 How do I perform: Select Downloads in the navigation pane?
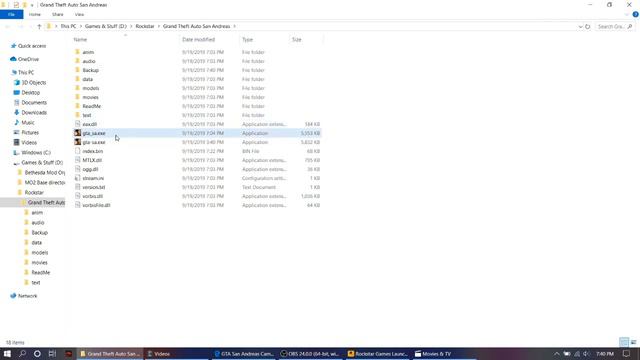pyautogui.click(x=34, y=112)
